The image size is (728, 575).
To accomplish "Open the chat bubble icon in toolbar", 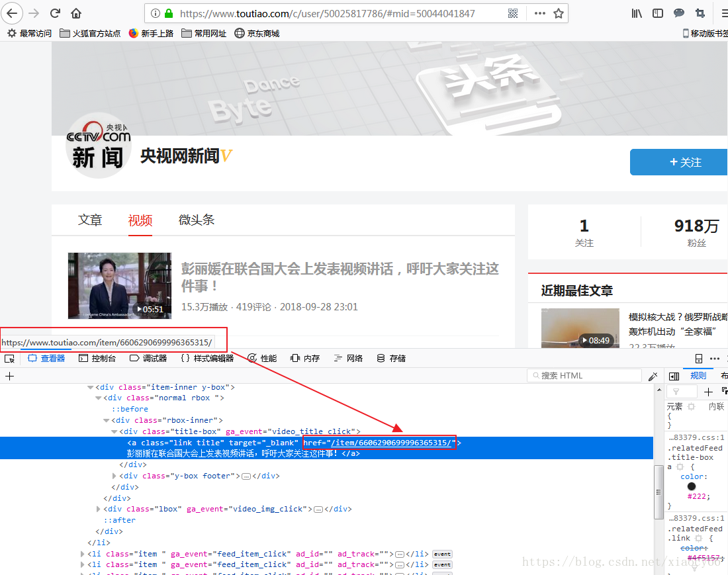I will pyautogui.click(x=679, y=13).
